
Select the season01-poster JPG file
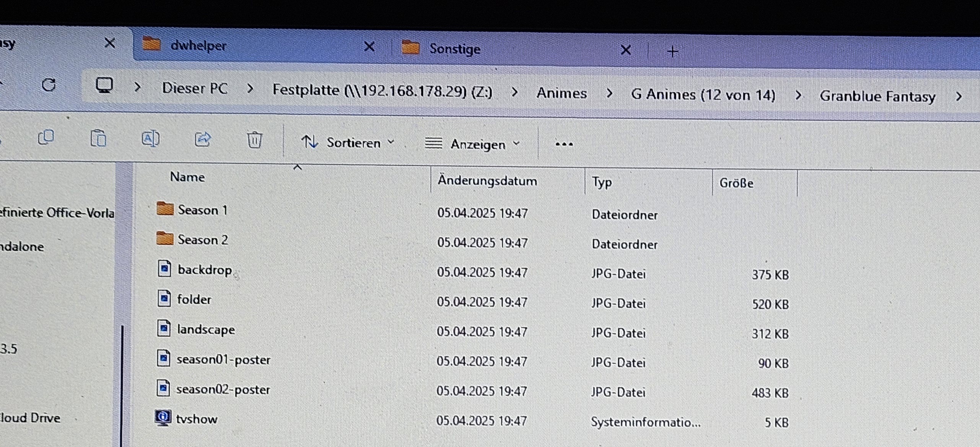[x=223, y=359]
